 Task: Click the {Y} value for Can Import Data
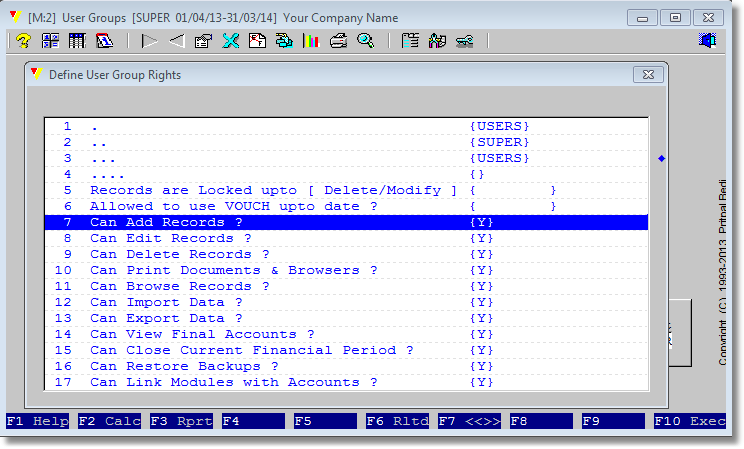[x=481, y=302]
